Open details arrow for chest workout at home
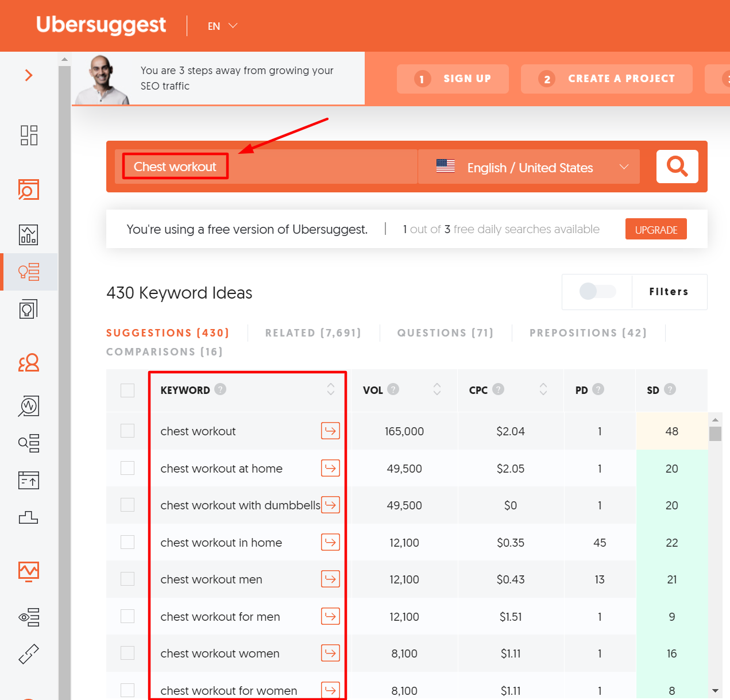 (x=330, y=468)
